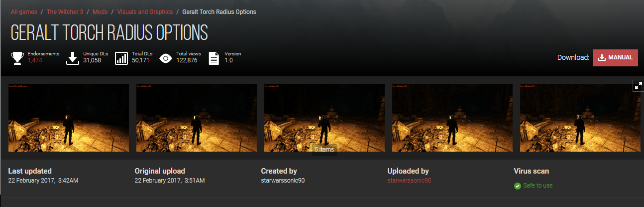Click the version 1.0 value
The height and width of the screenshot is (207, 644).
point(228,60)
